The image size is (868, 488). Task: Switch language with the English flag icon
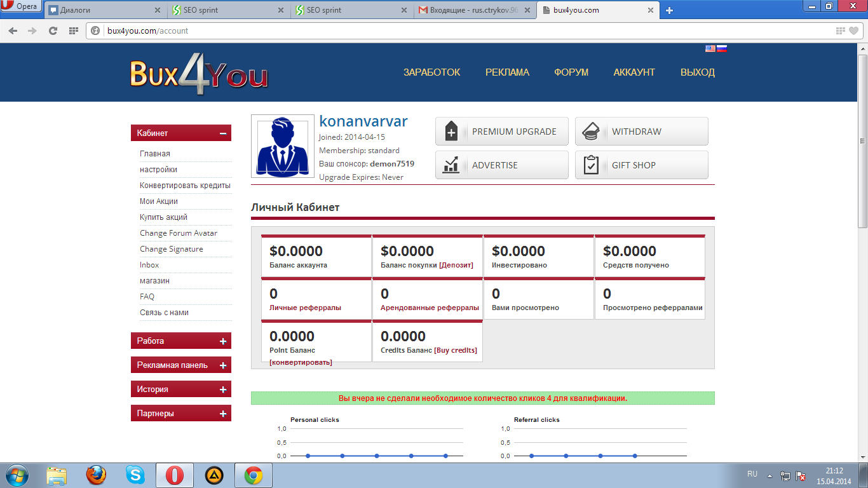pyautogui.click(x=710, y=48)
